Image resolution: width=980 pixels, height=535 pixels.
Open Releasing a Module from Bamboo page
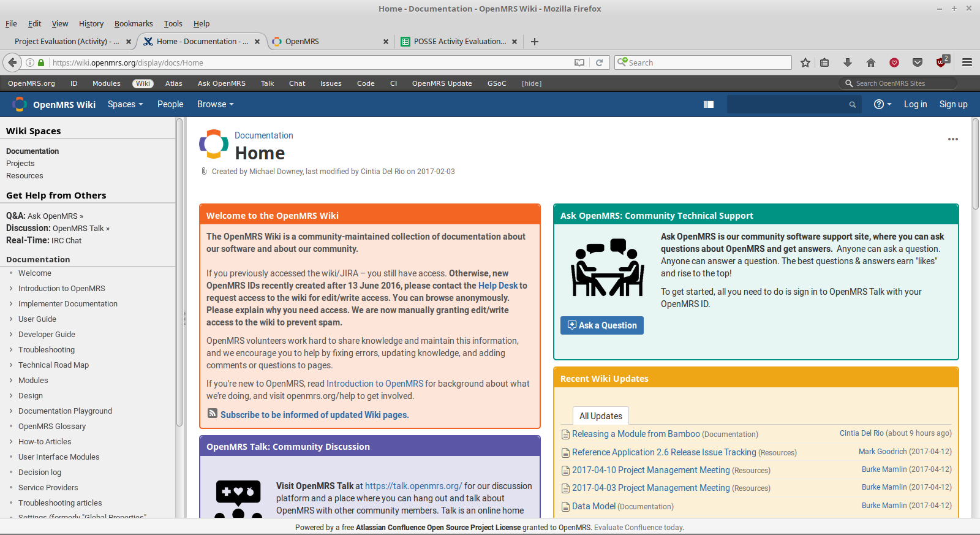tap(636, 434)
